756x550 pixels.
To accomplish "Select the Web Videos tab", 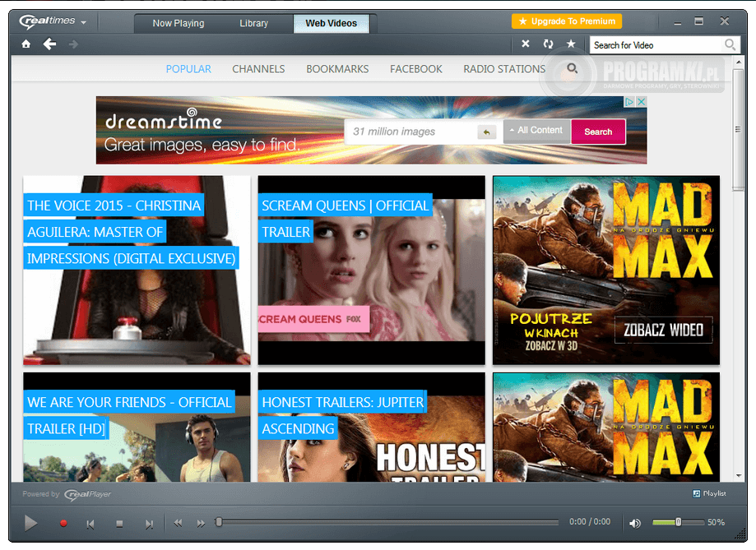I will point(332,23).
